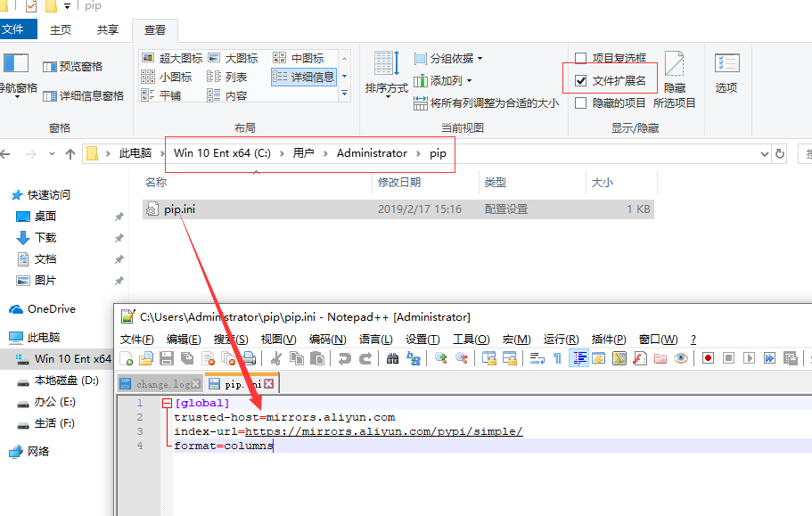Image resolution: width=812 pixels, height=516 pixels.
Task: Click Stop macro recording icon
Action: click(728, 358)
